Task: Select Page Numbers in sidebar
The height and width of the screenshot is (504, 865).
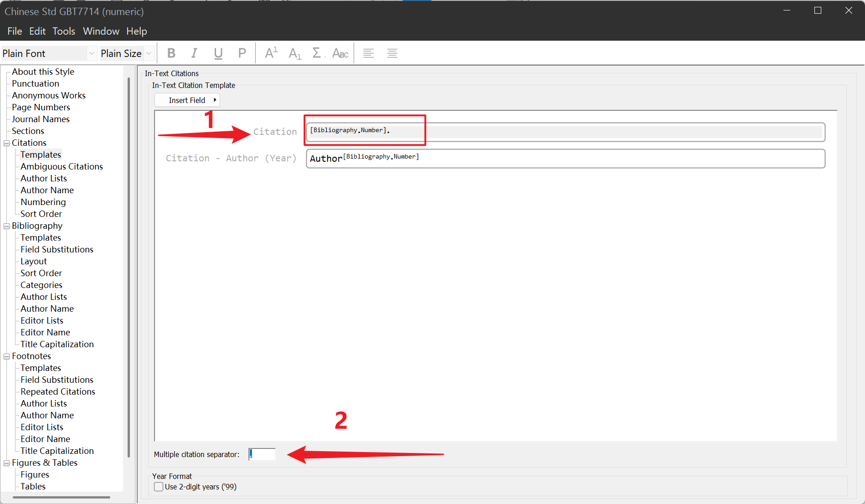Action: point(41,107)
